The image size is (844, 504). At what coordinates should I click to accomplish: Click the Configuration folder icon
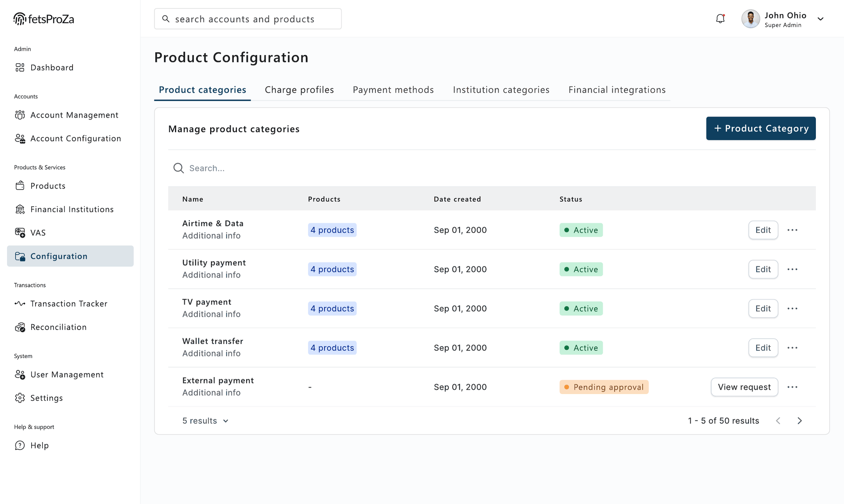(x=20, y=256)
